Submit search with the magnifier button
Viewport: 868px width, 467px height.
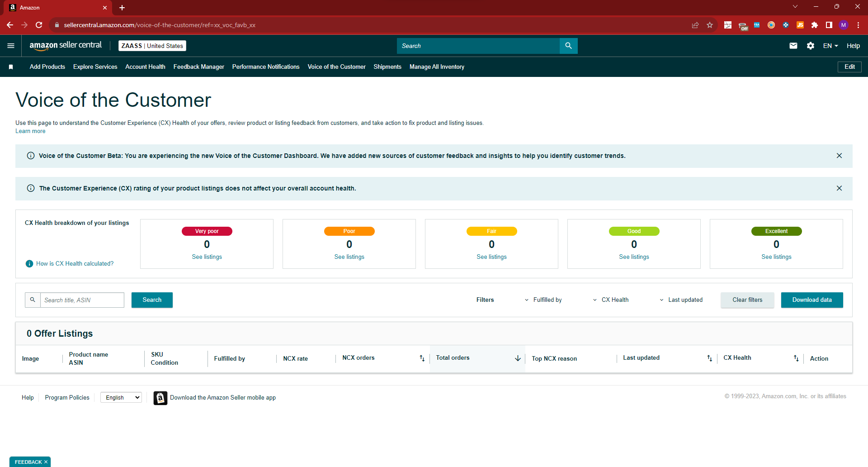569,46
